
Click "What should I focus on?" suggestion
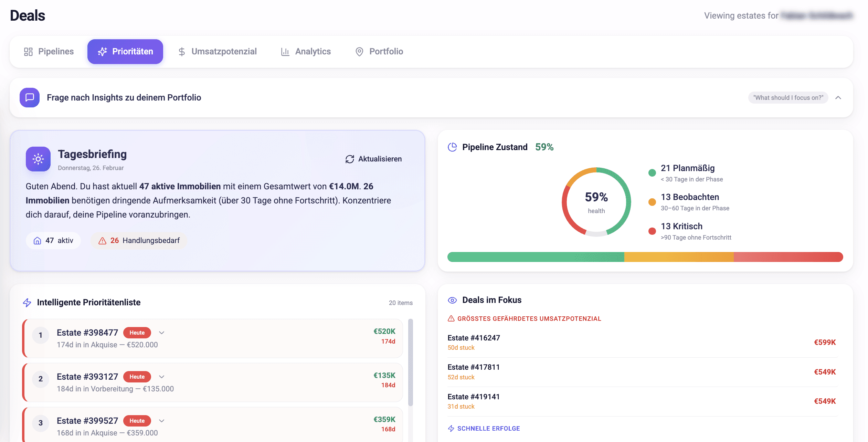coord(788,98)
